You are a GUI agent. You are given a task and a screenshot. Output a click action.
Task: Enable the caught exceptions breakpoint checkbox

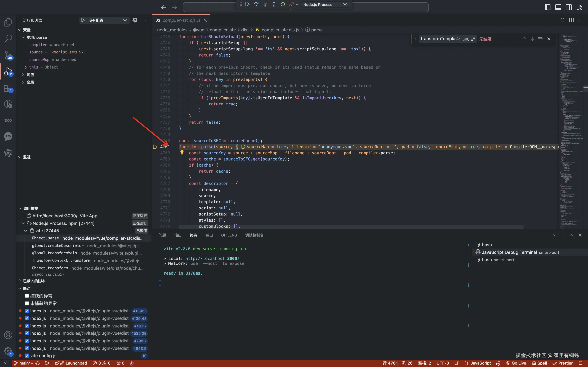(27, 296)
